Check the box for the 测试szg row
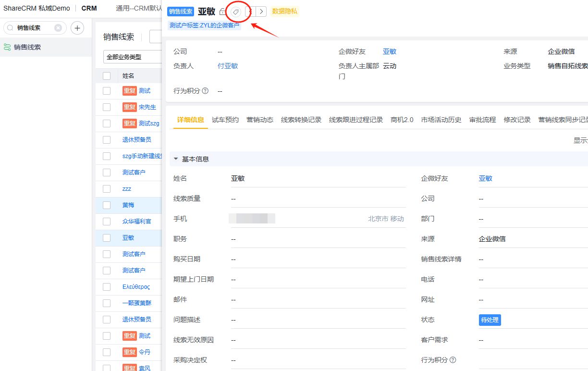The height and width of the screenshot is (371, 588). click(x=107, y=124)
